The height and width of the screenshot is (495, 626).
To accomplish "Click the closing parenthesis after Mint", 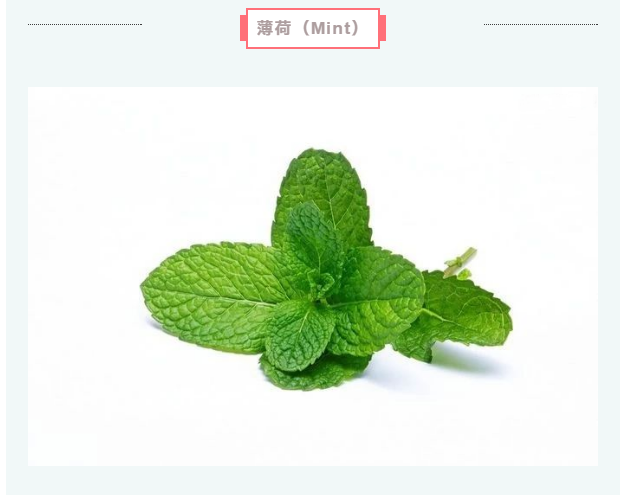I will tap(355, 28).
